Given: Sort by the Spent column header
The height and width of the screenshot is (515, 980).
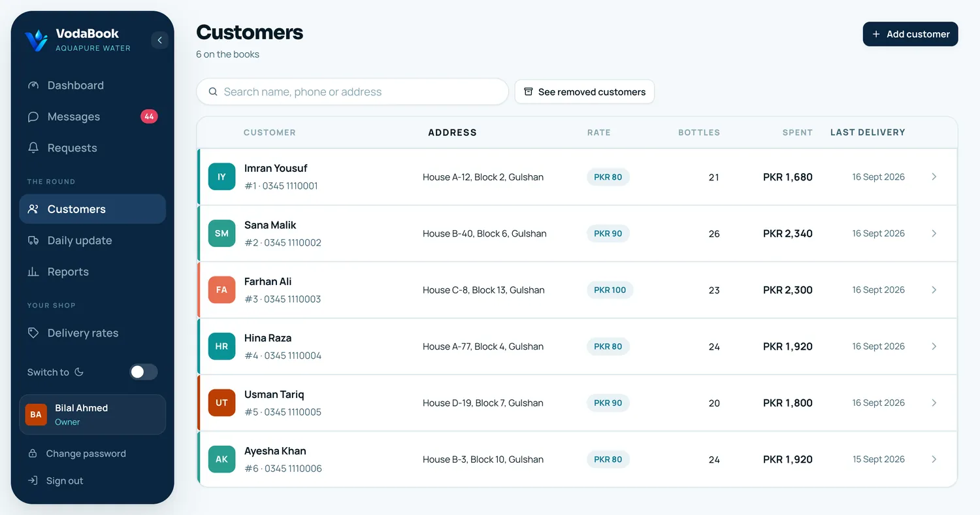Looking at the screenshot, I should tap(798, 133).
